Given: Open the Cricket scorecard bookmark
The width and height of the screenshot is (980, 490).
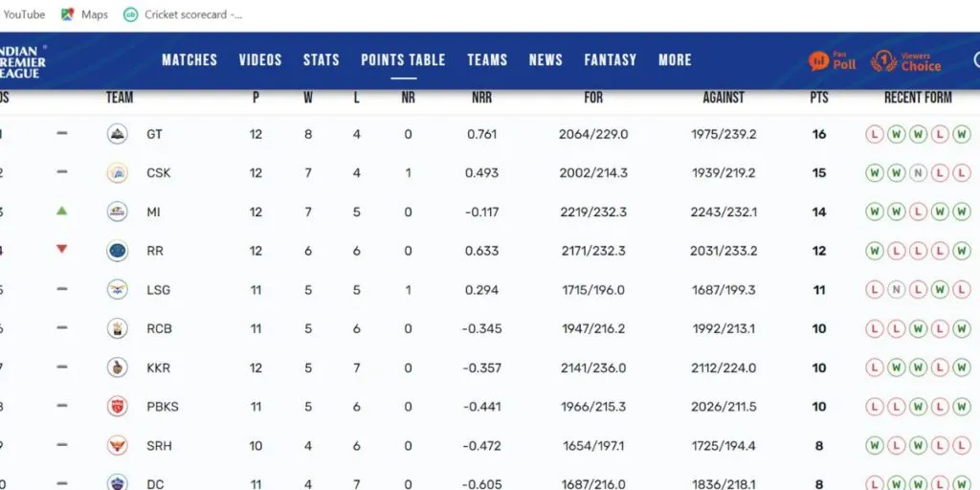Looking at the screenshot, I should click(x=184, y=14).
